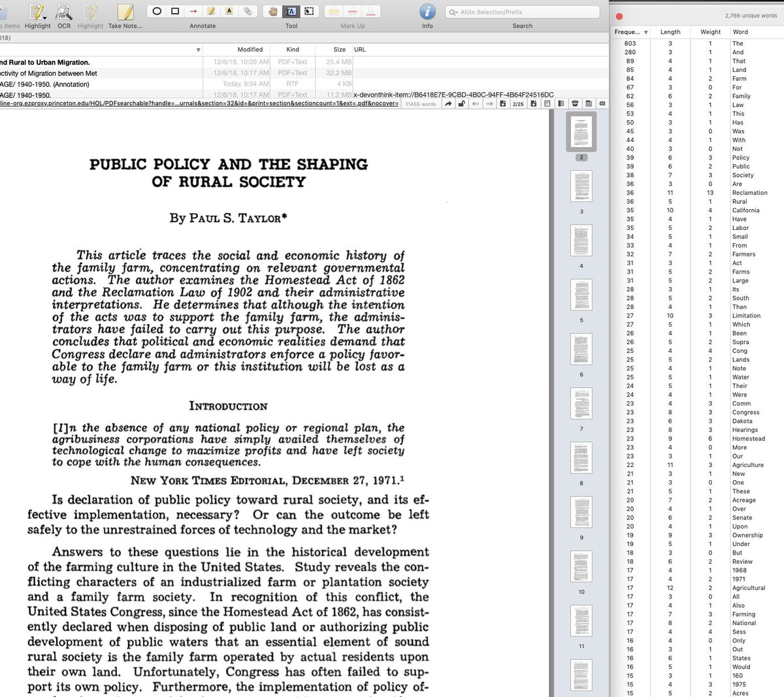This screenshot has width=784, height=697.
Task: Select the word 'Ownership' in word list
Action: point(747,535)
